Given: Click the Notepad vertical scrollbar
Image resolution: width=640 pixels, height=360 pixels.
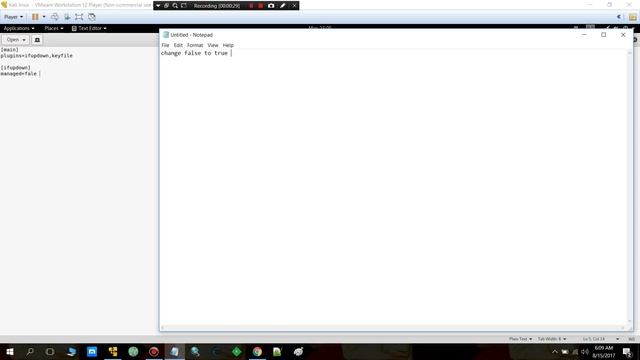Looking at the screenshot, I should 630,187.
